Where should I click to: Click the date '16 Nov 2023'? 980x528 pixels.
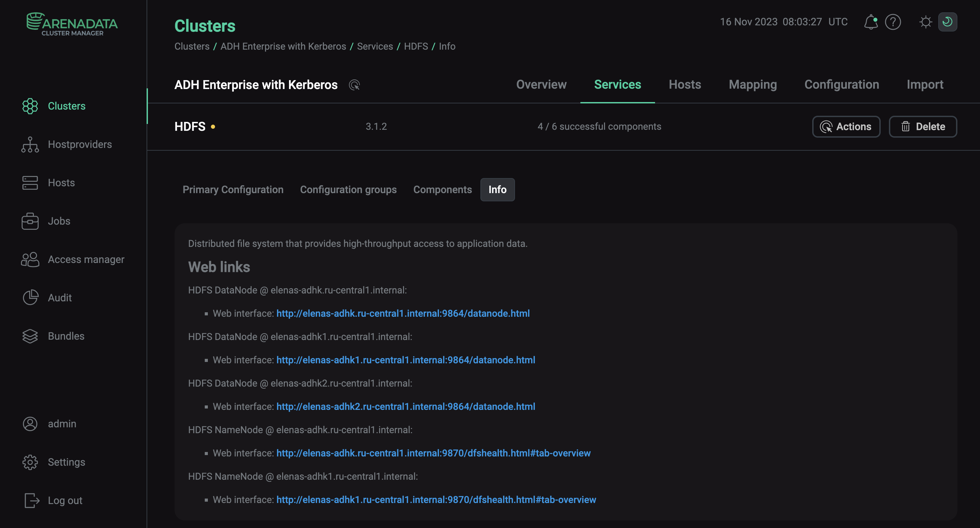coord(749,22)
